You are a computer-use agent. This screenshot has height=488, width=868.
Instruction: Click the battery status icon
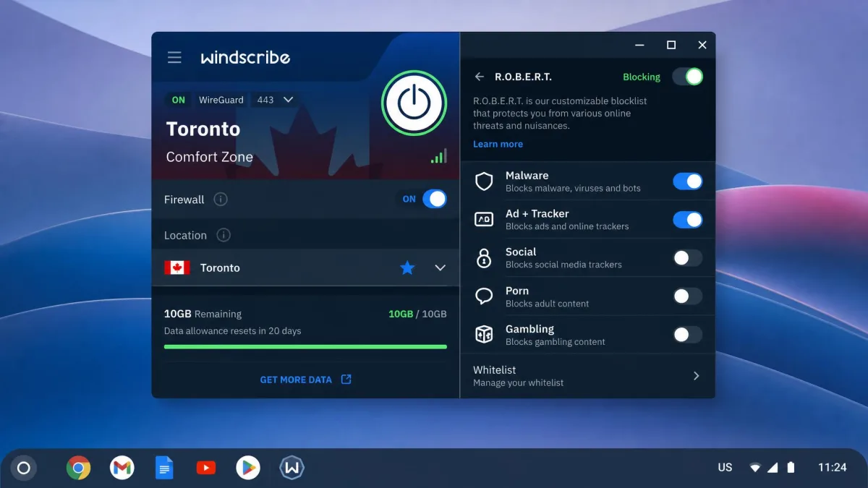coord(791,468)
